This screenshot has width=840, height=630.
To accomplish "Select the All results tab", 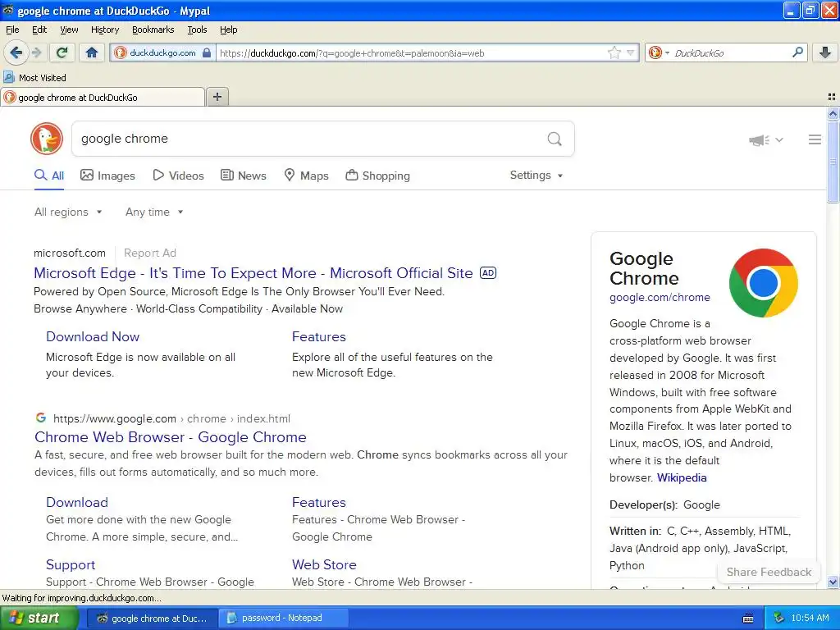I will coord(49,176).
